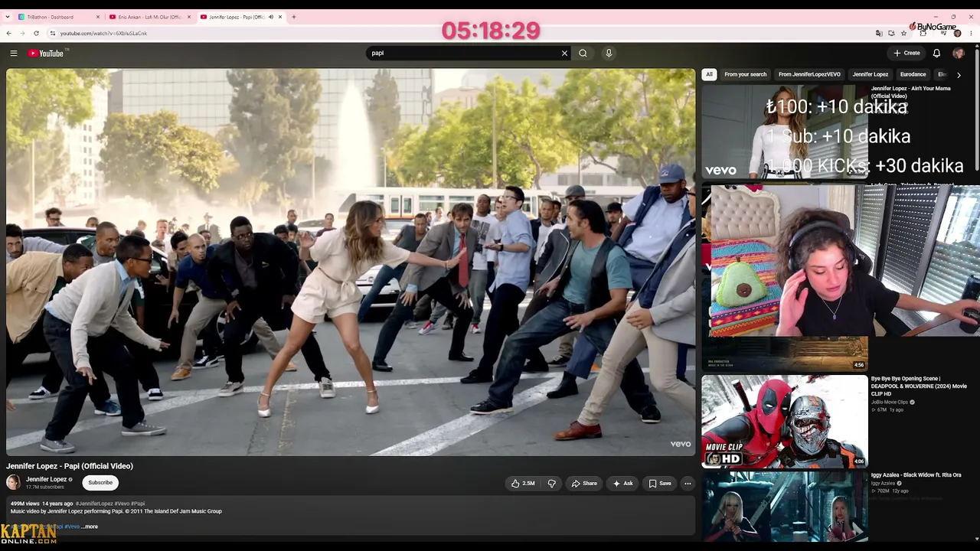Show more filter chips with arrow
This screenshot has height=551, width=980.
pos(959,75)
